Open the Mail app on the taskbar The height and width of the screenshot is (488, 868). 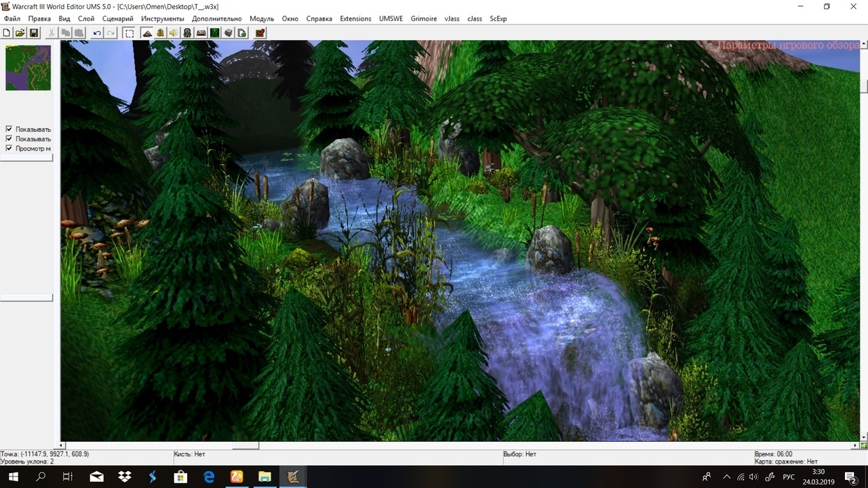pyautogui.click(x=96, y=477)
